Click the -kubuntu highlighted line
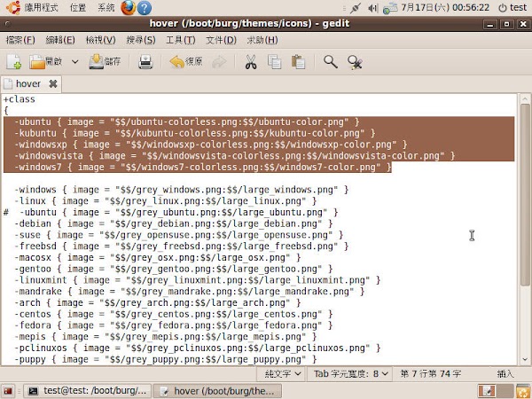This screenshot has height=399, width=532. click(x=195, y=133)
